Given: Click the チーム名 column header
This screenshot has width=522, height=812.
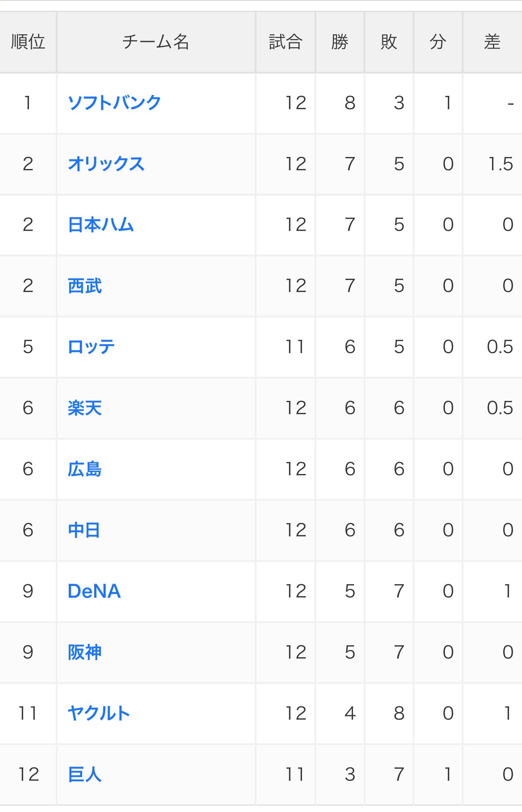Looking at the screenshot, I should click(x=156, y=42).
